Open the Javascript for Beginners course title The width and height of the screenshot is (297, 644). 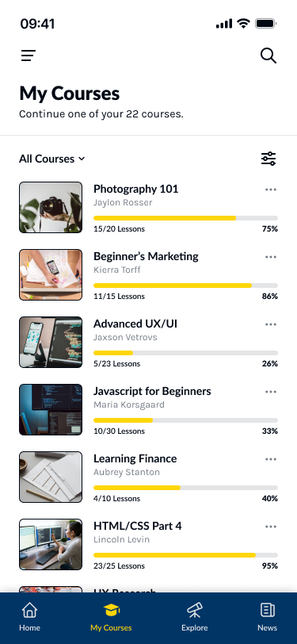152,391
